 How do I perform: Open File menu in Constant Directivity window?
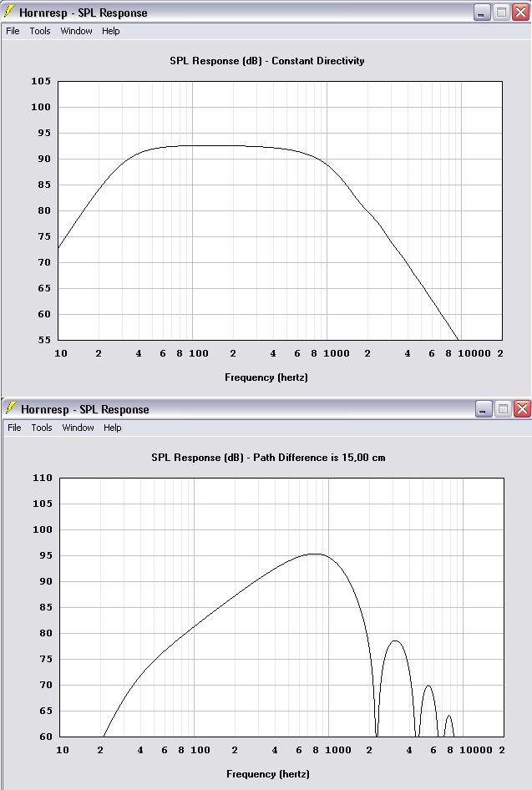[x=13, y=31]
